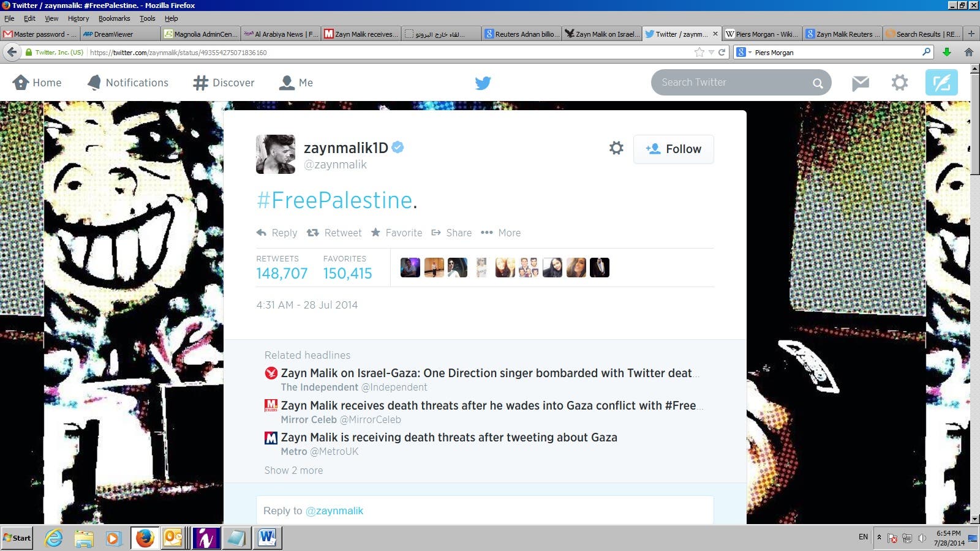Click the zaynmalik profile avatar
This screenshot has width=980, height=551.
[275, 154]
